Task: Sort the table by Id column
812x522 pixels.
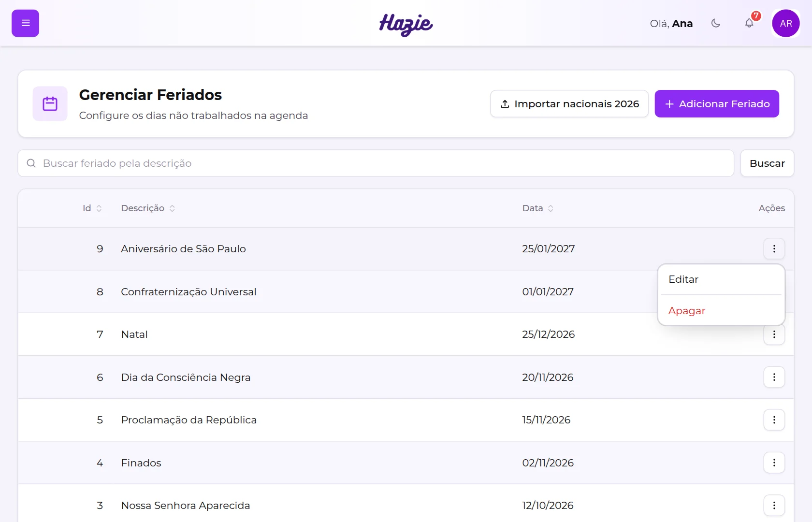Action: [92, 208]
